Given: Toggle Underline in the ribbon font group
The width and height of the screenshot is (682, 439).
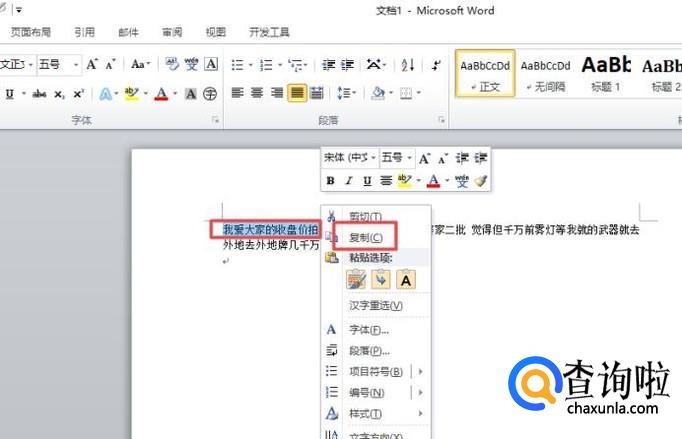Looking at the screenshot, I should click(10, 94).
